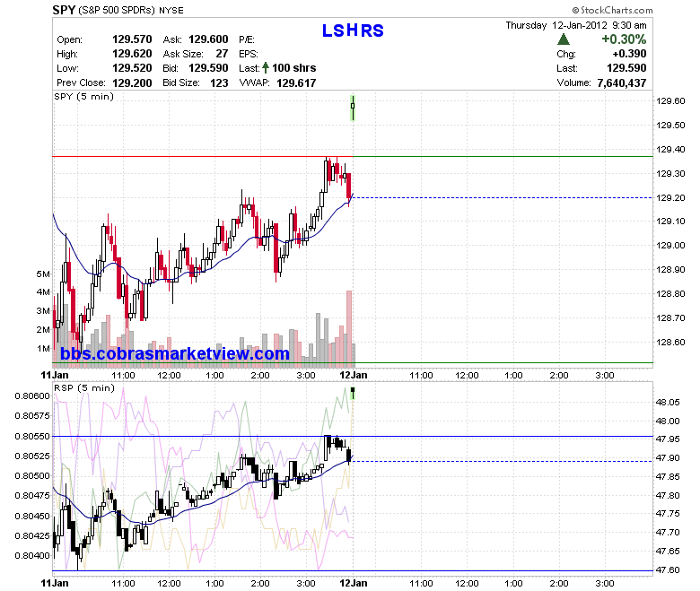Click the 0.80400 ratio axis label
The image size is (700, 591).
point(32,556)
